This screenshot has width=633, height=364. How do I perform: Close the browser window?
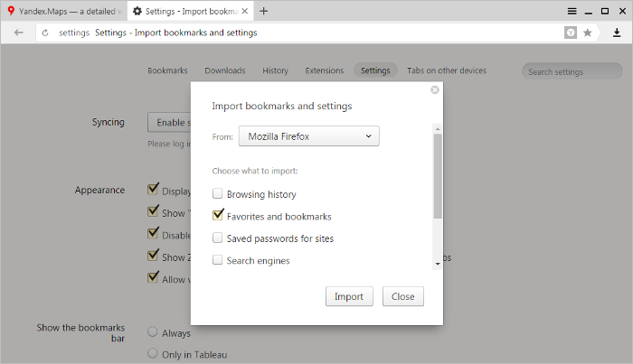[622, 11]
